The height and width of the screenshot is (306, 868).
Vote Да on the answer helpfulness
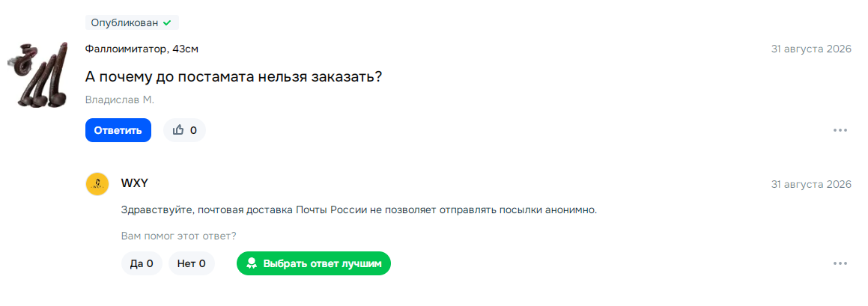142,263
